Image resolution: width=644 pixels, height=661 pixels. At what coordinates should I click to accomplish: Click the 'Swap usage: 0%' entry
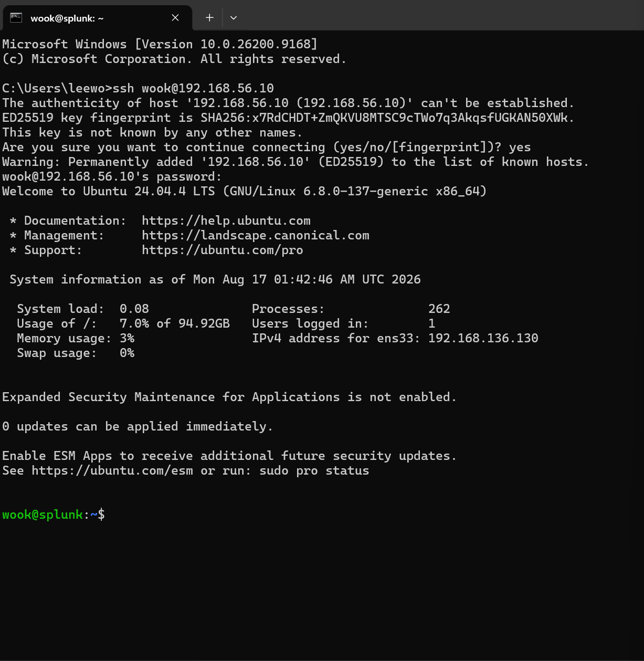coord(76,353)
